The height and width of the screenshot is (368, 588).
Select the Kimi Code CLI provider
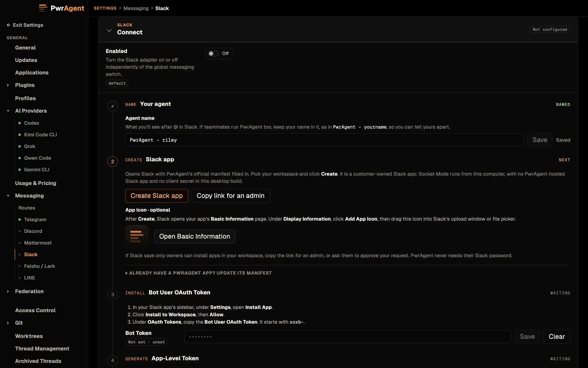coord(40,135)
